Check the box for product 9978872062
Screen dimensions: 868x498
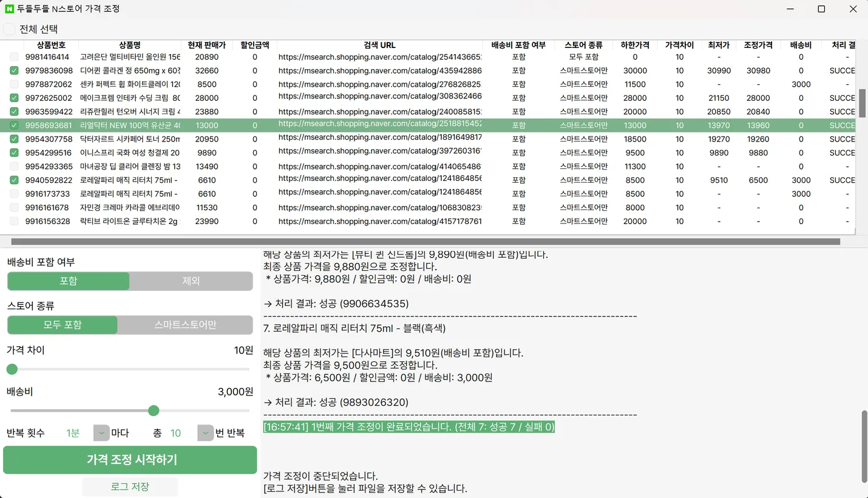click(x=14, y=84)
